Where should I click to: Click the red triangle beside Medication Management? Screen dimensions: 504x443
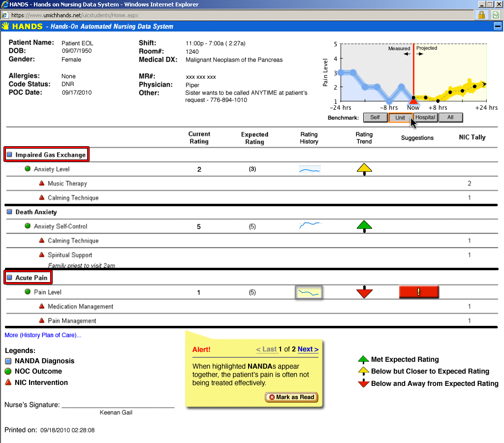click(x=42, y=306)
